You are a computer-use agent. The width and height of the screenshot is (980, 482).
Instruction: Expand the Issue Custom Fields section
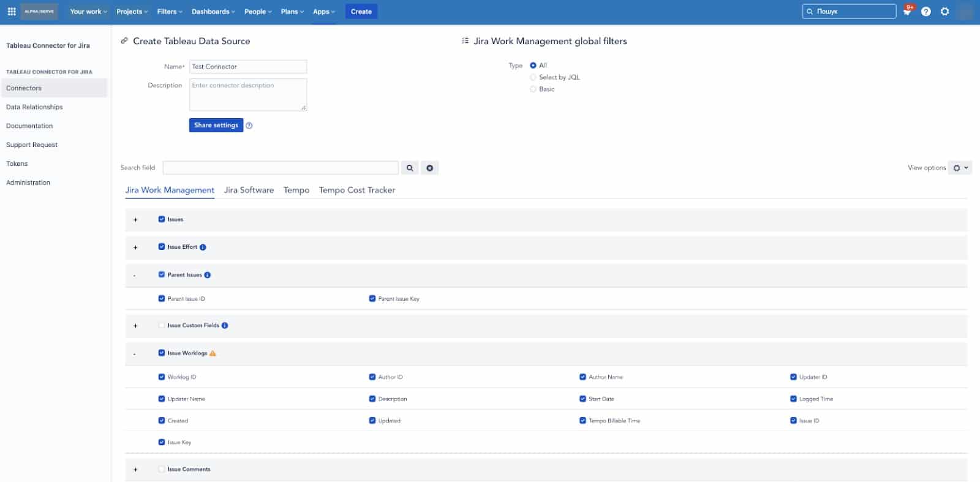coord(135,326)
